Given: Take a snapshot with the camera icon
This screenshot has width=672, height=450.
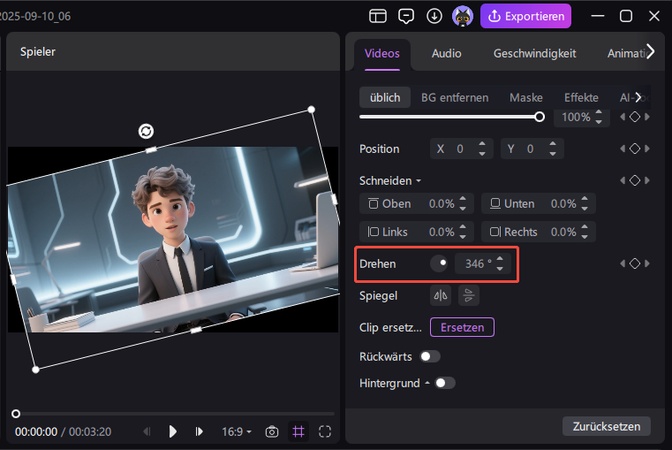Looking at the screenshot, I should click(272, 432).
